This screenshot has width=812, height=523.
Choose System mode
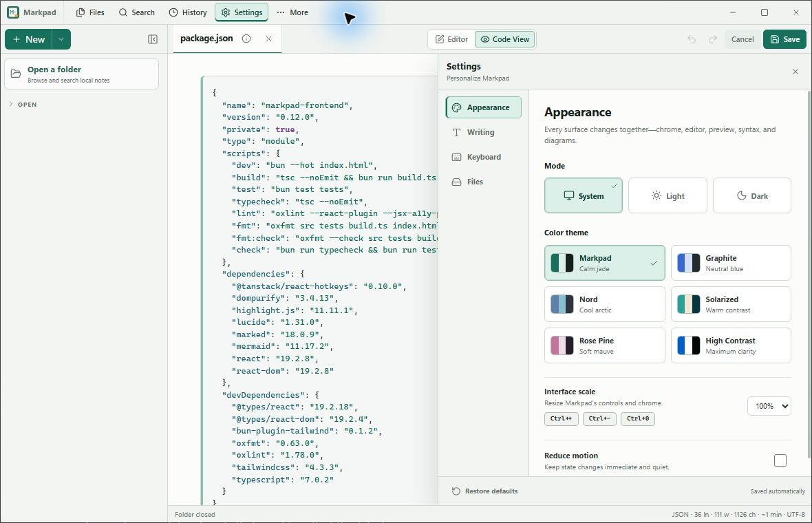(x=583, y=195)
